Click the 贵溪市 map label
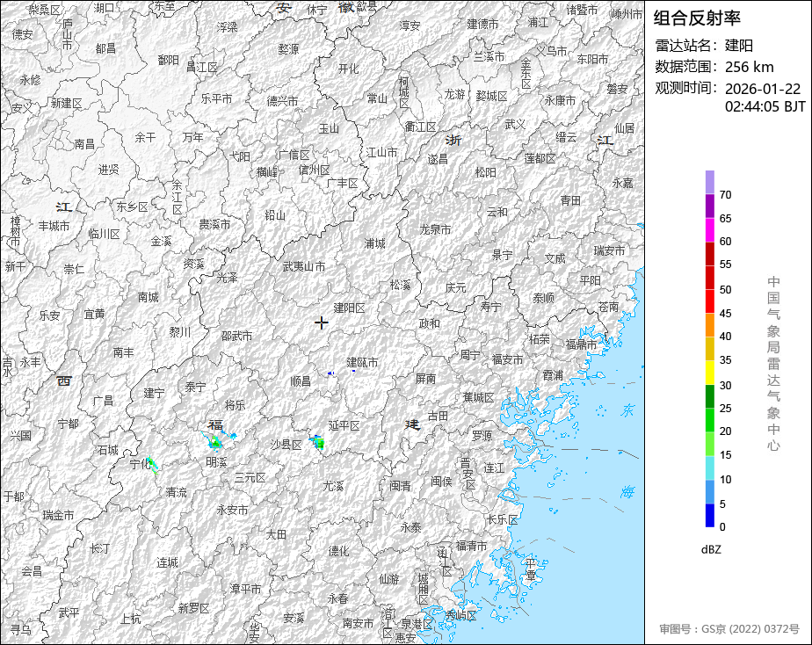 click(x=214, y=224)
